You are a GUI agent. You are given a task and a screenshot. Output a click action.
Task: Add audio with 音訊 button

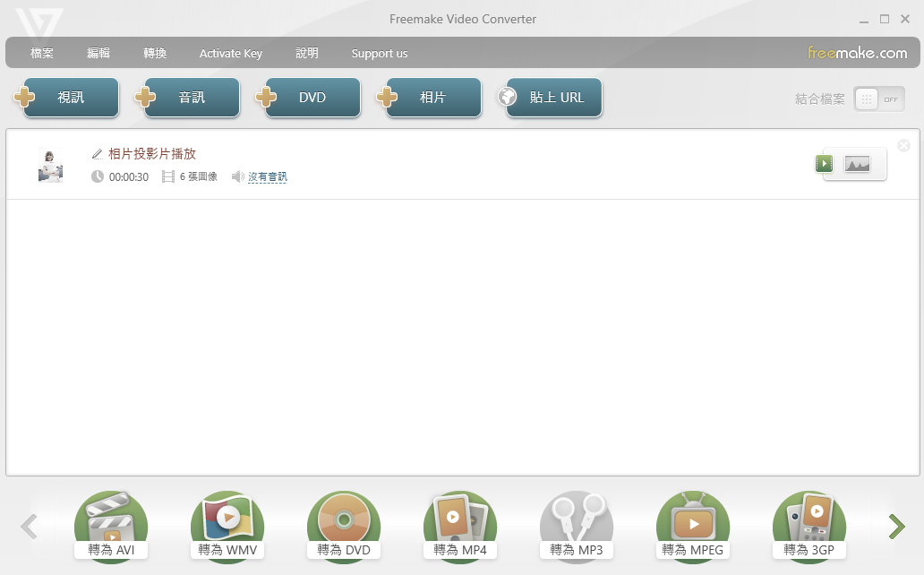coord(192,98)
